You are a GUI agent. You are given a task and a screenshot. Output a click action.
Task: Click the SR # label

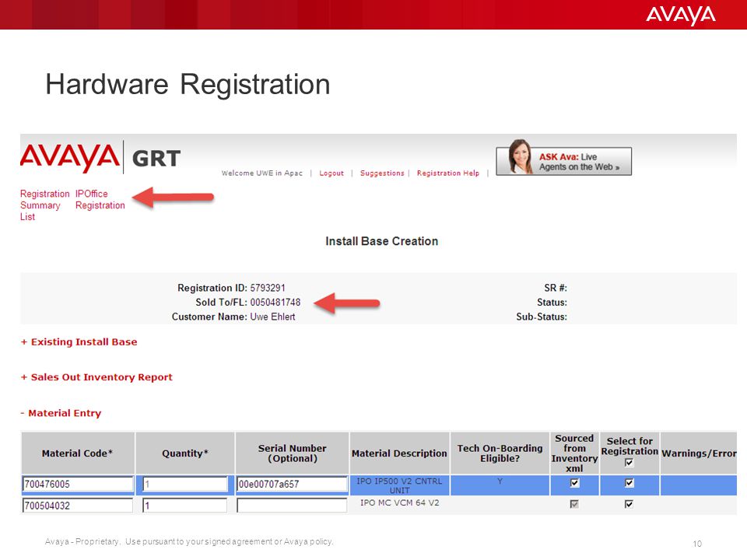[x=556, y=288]
